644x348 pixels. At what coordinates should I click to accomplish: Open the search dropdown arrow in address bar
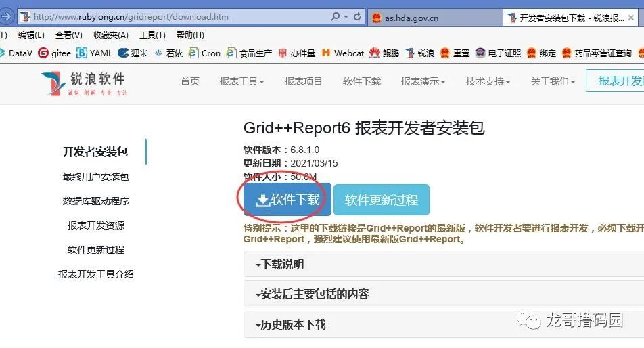tap(346, 17)
